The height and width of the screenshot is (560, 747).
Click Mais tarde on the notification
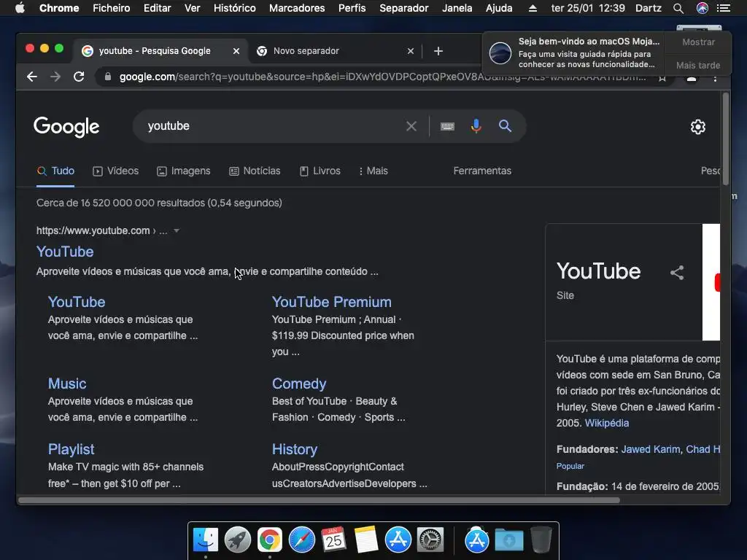698,65
